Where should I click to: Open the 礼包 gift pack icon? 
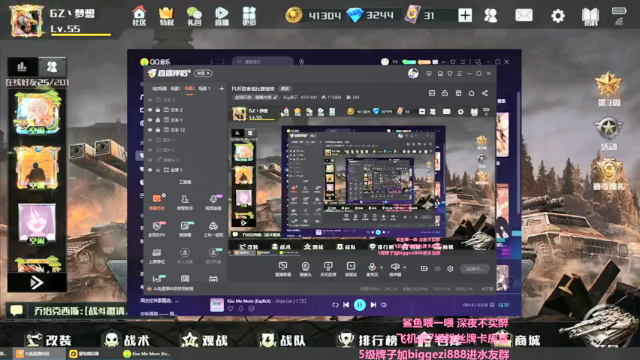click(194, 16)
